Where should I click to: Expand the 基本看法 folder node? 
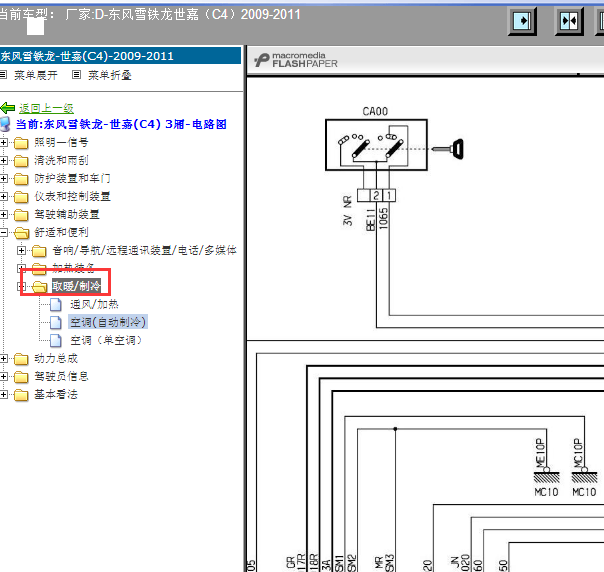coord(3,394)
